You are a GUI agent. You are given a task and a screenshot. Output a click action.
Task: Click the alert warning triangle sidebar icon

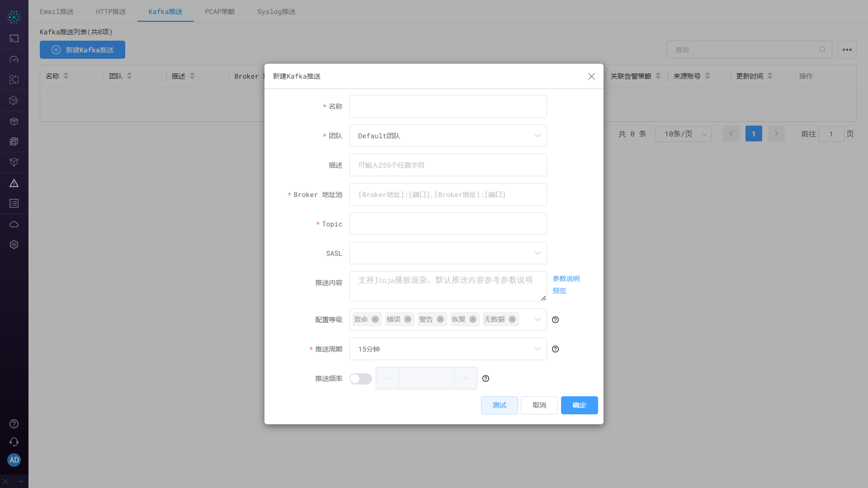tap(14, 183)
